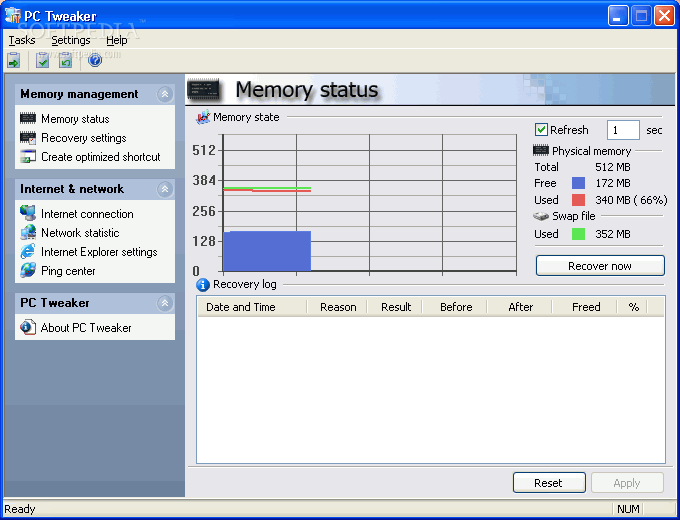
Task: Click the '340 MB ( 66%)' Used value
Action: coord(631,200)
